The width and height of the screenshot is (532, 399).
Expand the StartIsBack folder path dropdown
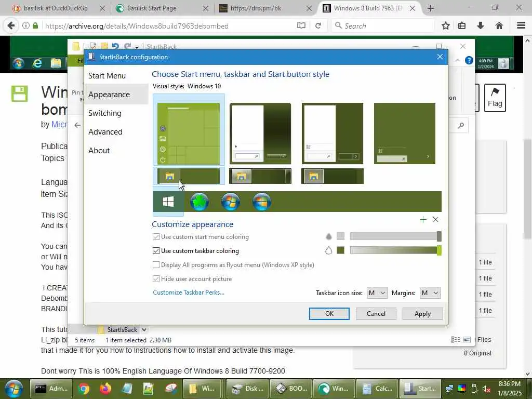tap(144, 330)
